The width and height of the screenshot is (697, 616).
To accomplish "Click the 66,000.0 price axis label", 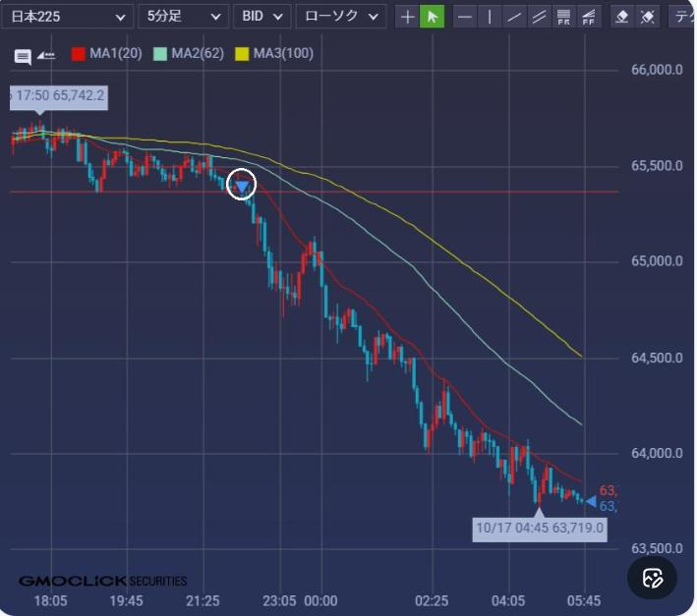I will pos(657,70).
